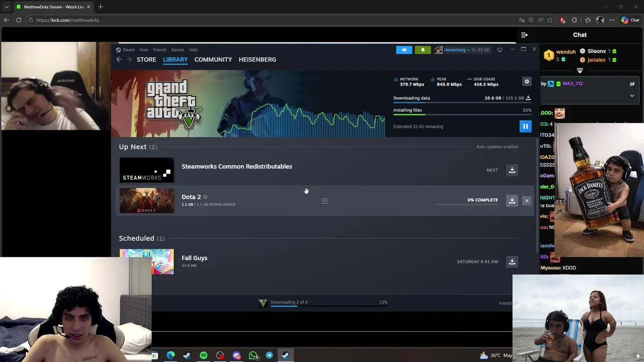Open Microsoft Edge from the taskbar
Image resolution: width=644 pixels, height=362 pixels.
171,355
